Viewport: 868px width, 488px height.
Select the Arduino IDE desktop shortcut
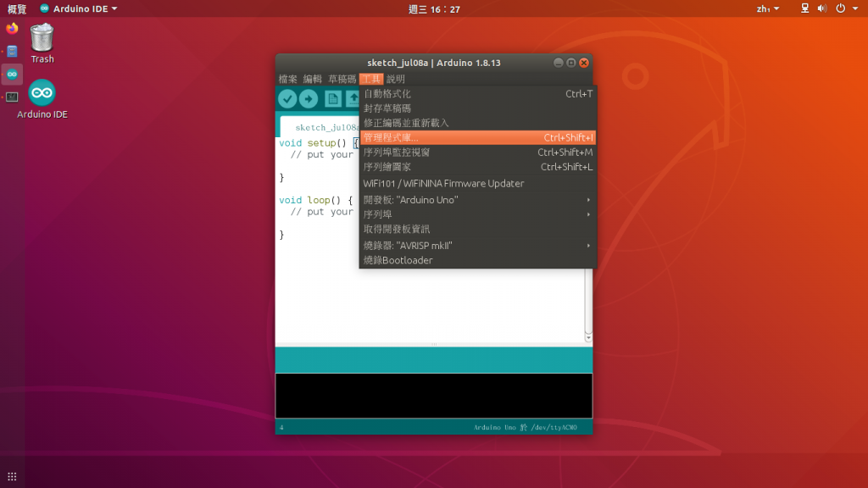[x=42, y=100]
